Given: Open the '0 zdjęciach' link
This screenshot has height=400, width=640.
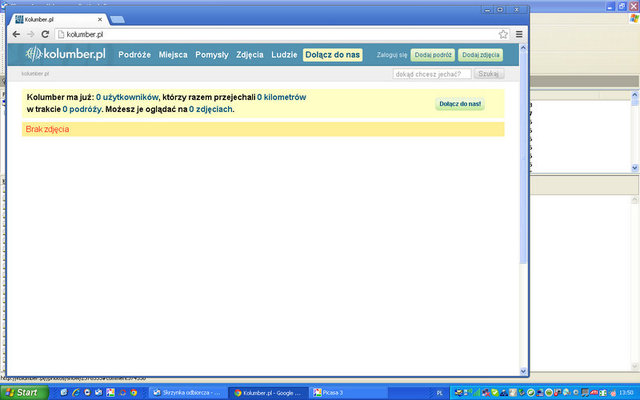Looking at the screenshot, I should coord(211,109).
